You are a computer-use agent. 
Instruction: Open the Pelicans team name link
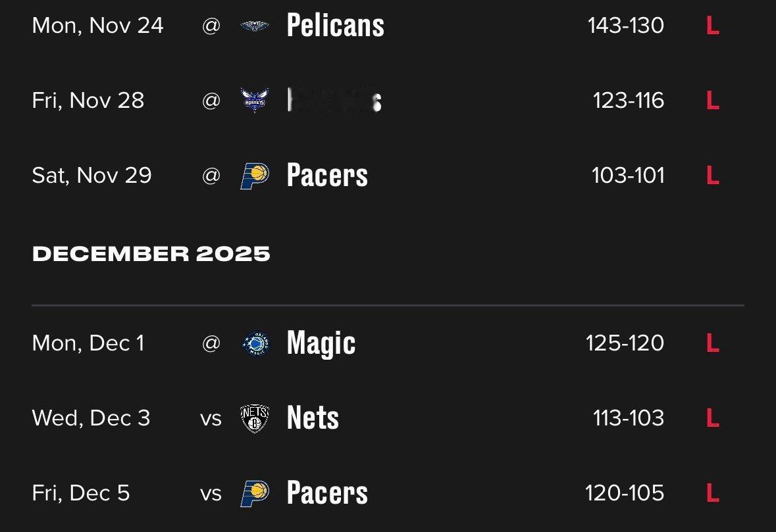pos(335,26)
